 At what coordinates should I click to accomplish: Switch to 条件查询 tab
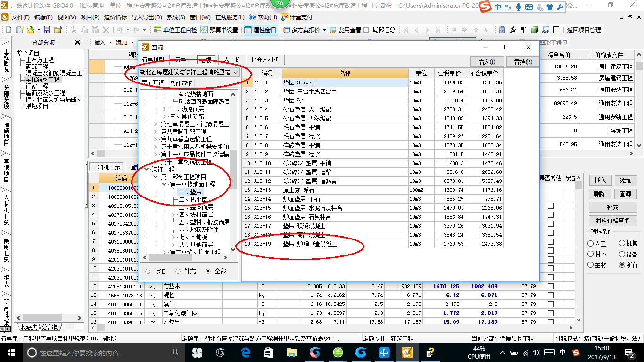point(181,83)
